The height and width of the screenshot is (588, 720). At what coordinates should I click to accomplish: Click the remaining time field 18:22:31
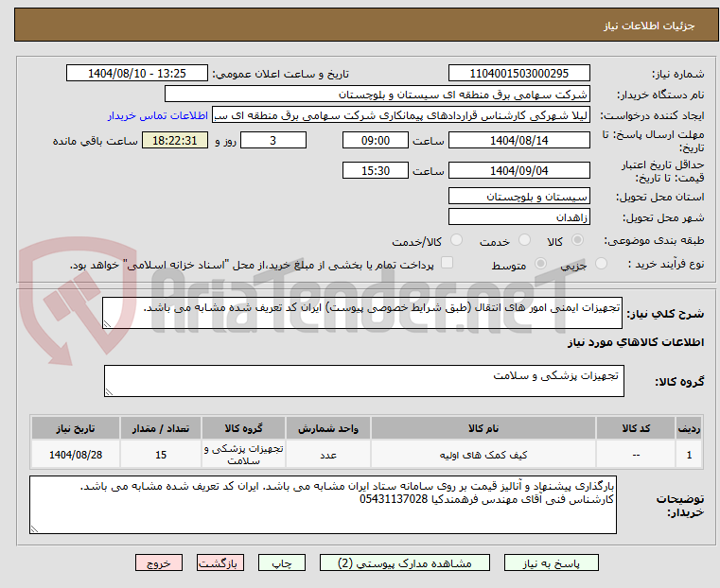click(x=175, y=140)
